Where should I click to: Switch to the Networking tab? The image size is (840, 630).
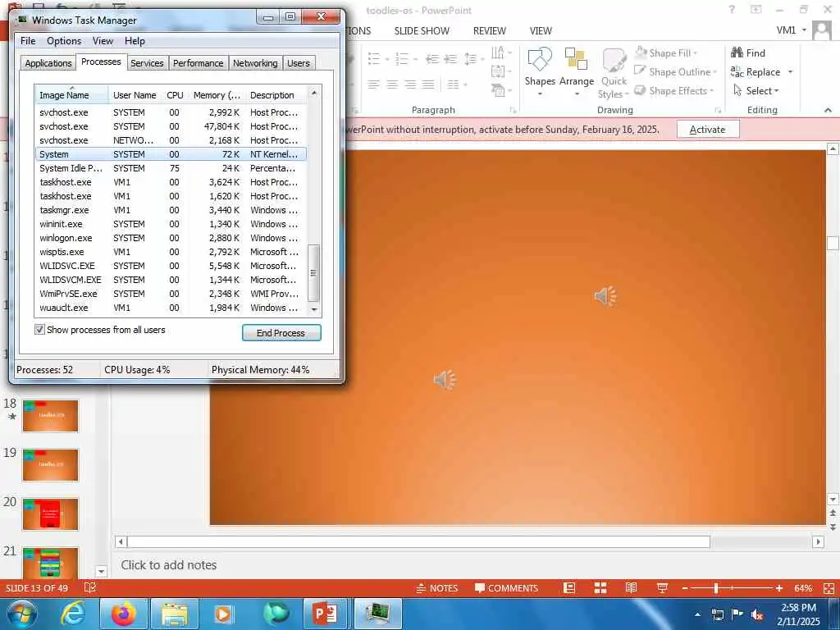click(255, 63)
